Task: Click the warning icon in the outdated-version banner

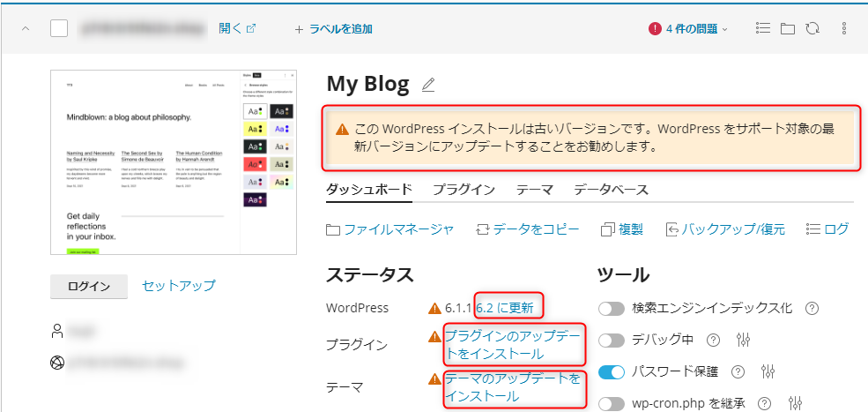Action: coord(342,131)
